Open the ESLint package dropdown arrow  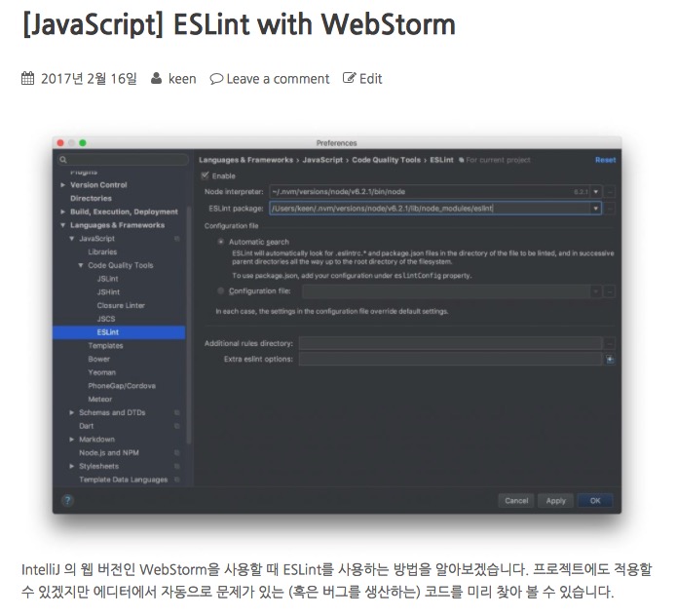[596, 209]
